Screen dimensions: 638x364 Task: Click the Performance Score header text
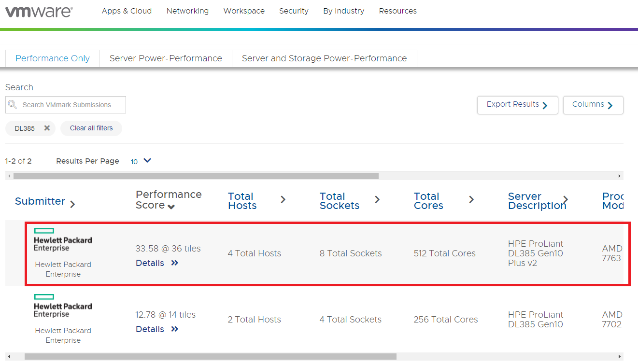click(x=169, y=199)
